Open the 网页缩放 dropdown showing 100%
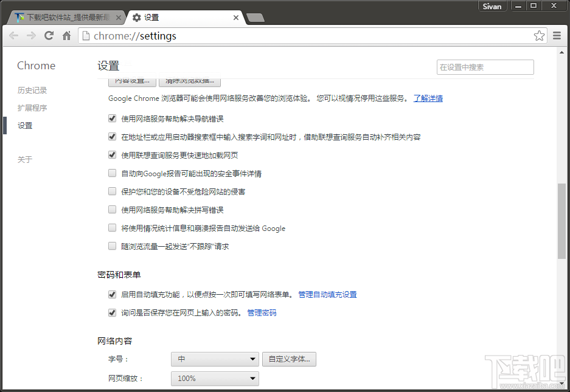Viewport: 570px width, 392px height. pyautogui.click(x=214, y=378)
